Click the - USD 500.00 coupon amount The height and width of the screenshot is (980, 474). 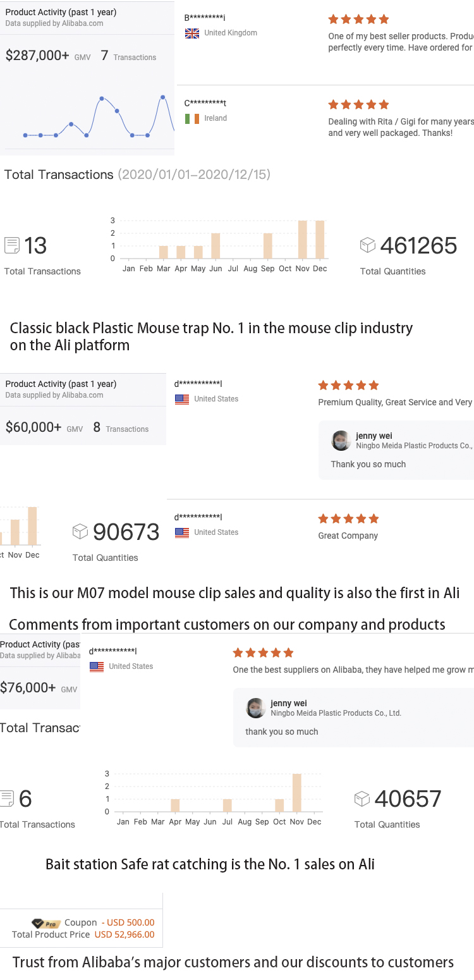(128, 922)
